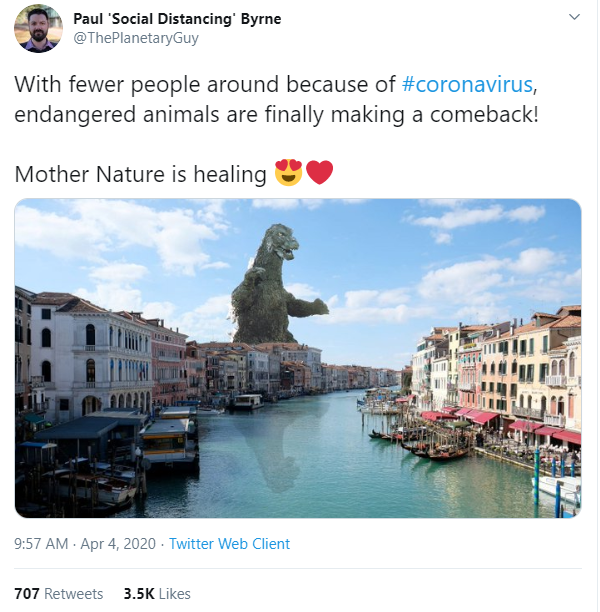Image resolution: width=600 pixels, height=612 pixels.
Task: Click the Twitter Web Client source link
Action: (x=229, y=544)
